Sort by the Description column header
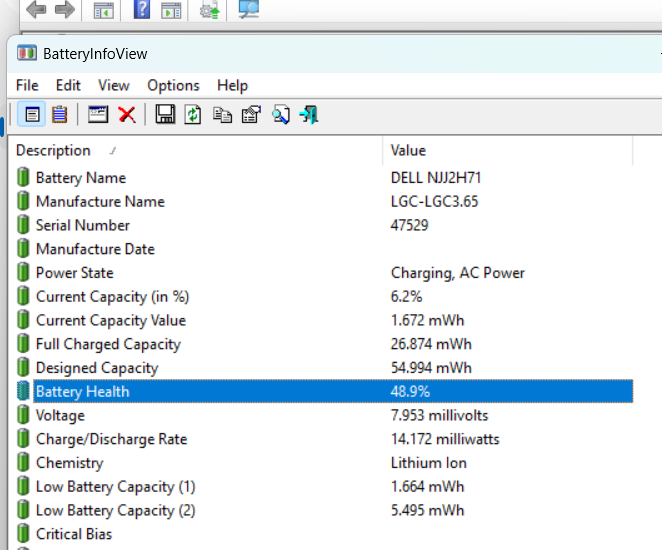 click(x=195, y=150)
